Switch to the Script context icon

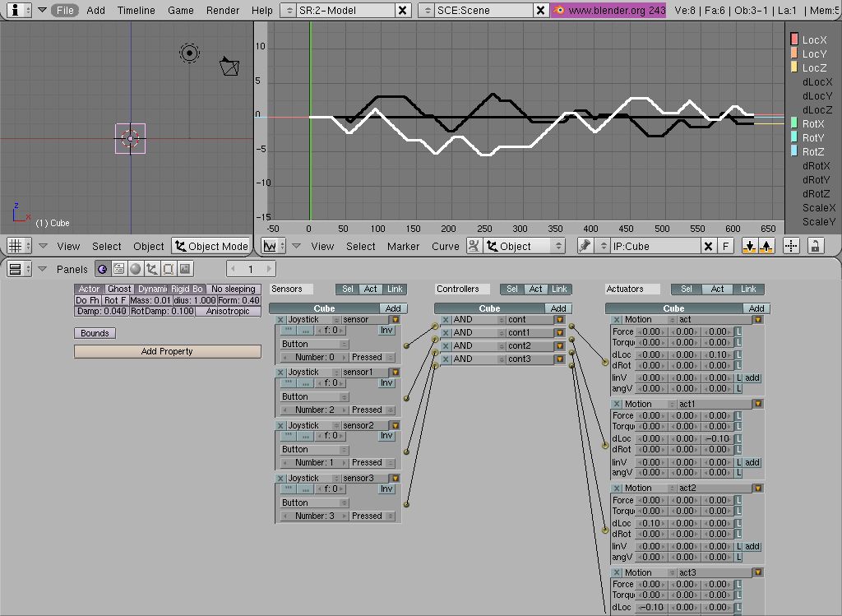[x=118, y=269]
